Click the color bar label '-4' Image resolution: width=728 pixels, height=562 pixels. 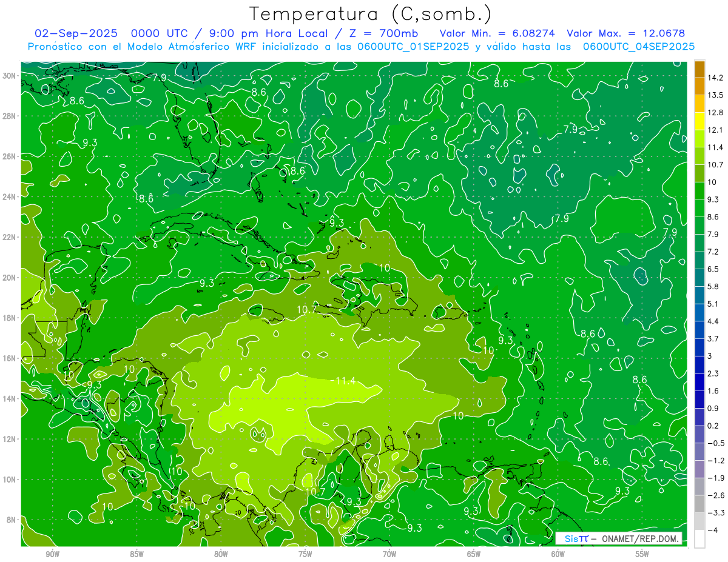tap(712, 530)
